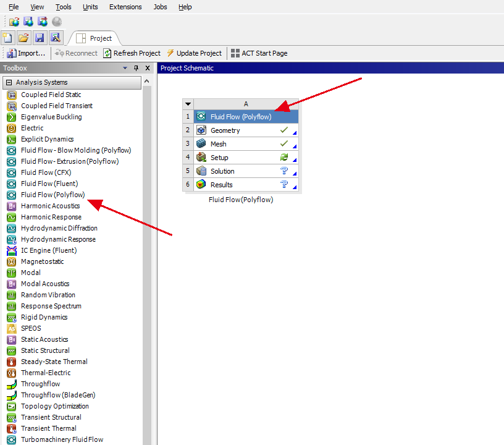Viewport: 504px width, 445px height.
Task: Click the Hydrodynamic Response icon
Action: 12,240
